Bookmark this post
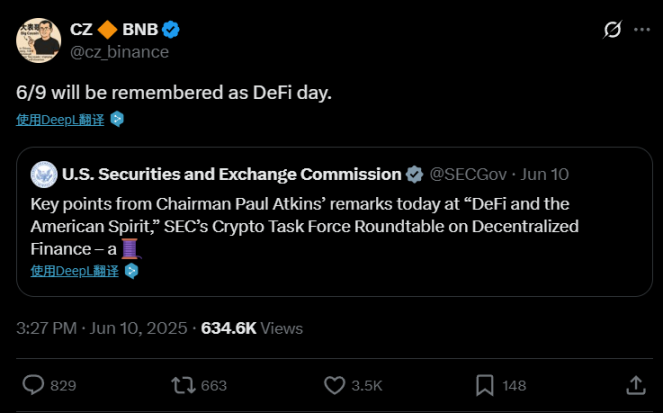 484,385
